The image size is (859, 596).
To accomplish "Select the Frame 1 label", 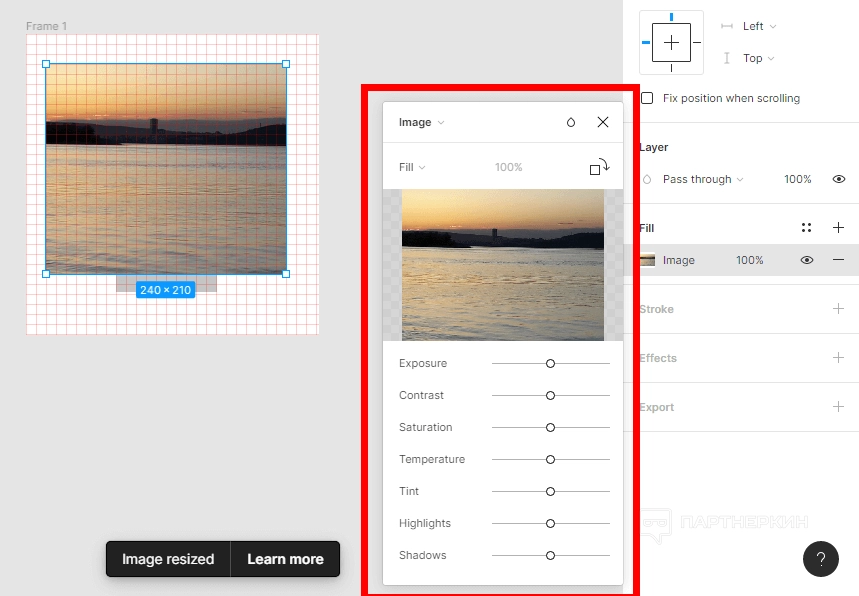I will (47, 26).
